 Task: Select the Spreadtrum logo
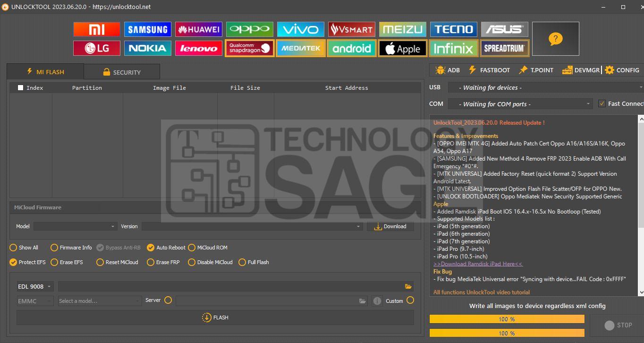505,48
